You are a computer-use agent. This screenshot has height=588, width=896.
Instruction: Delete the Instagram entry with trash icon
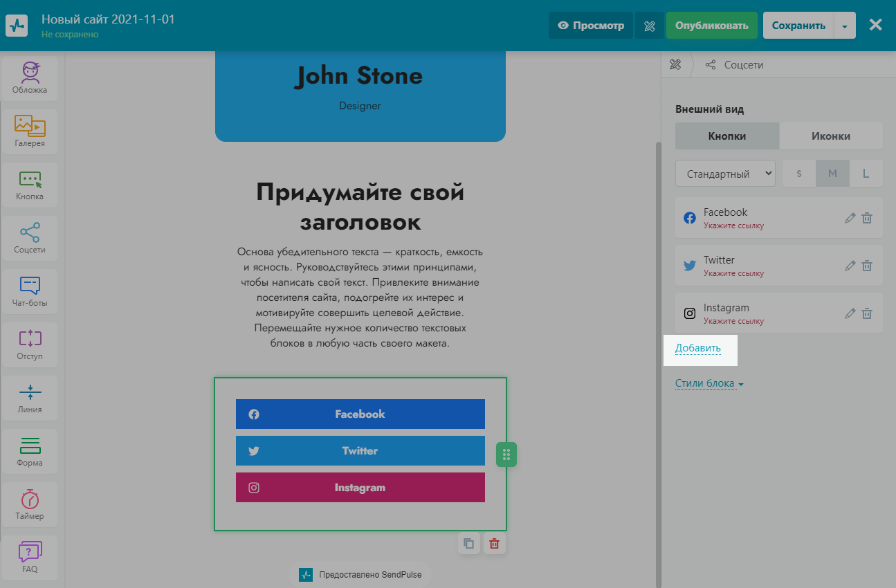coord(867,313)
